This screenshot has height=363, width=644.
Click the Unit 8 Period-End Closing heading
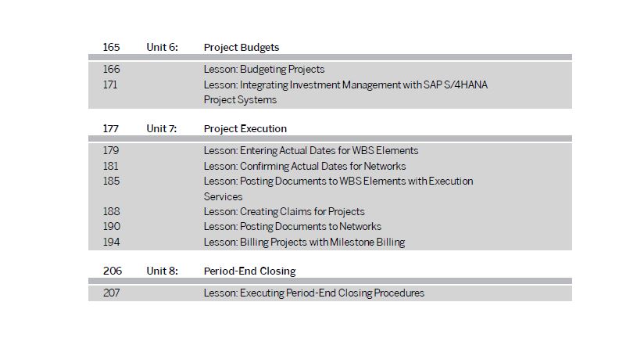point(250,271)
